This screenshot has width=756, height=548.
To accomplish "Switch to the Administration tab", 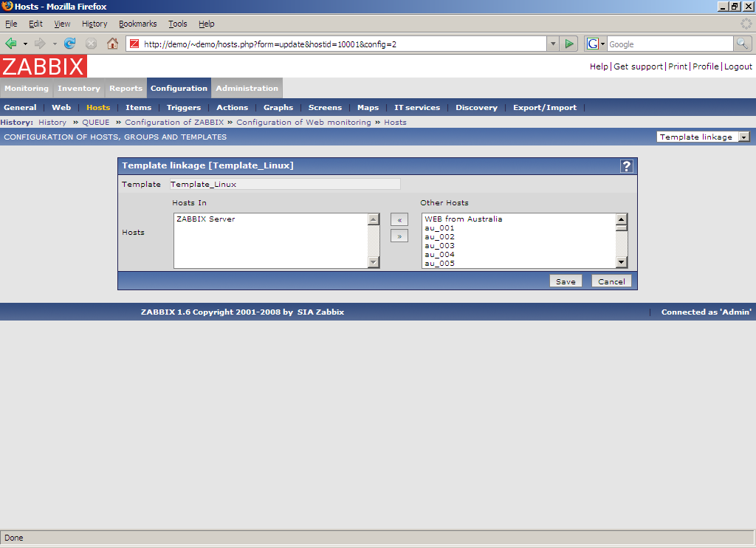I will (x=247, y=89).
